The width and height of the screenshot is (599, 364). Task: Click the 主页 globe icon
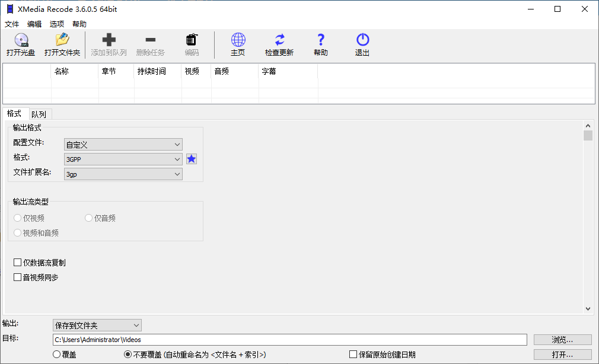point(238,41)
